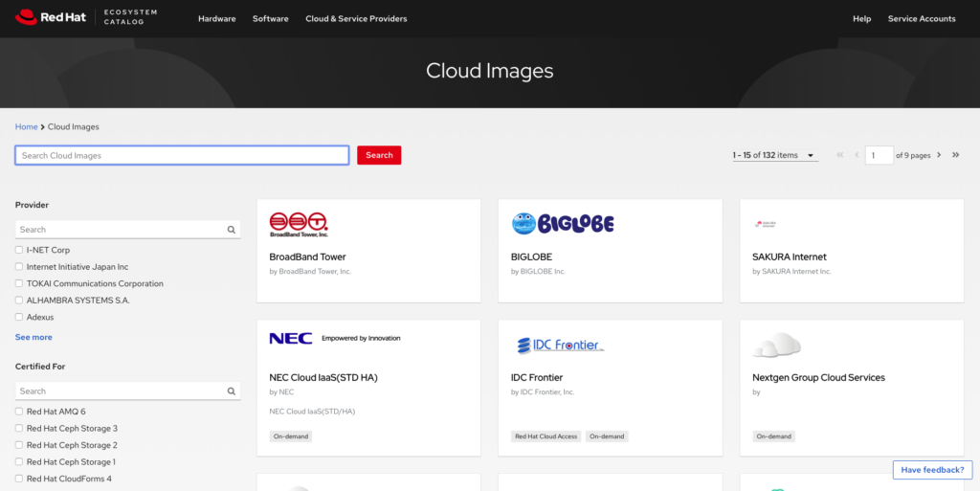Go to the first page arrow

(840, 155)
